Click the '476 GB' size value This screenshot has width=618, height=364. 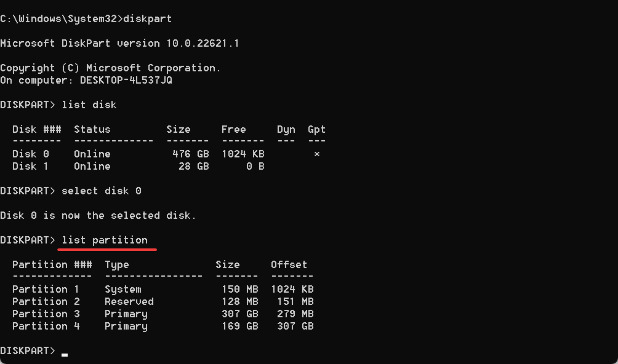pyautogui.click(x=191, y=154)
